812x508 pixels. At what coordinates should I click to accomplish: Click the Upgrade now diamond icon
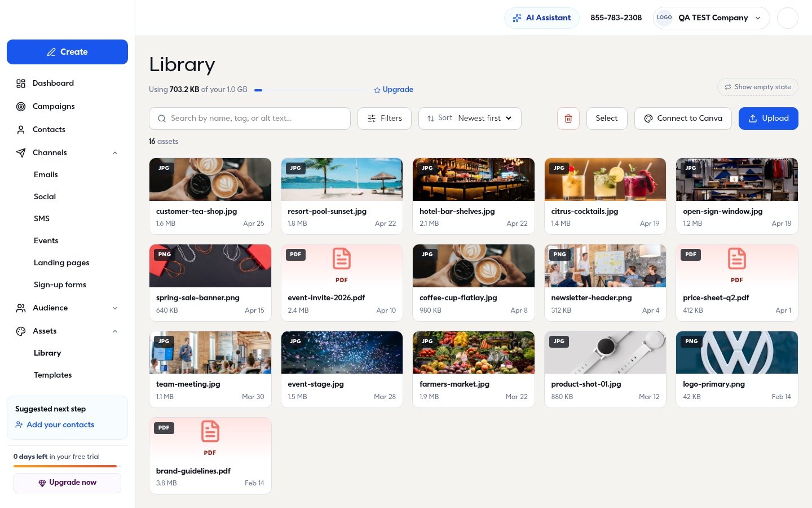[x=42, y=483]
